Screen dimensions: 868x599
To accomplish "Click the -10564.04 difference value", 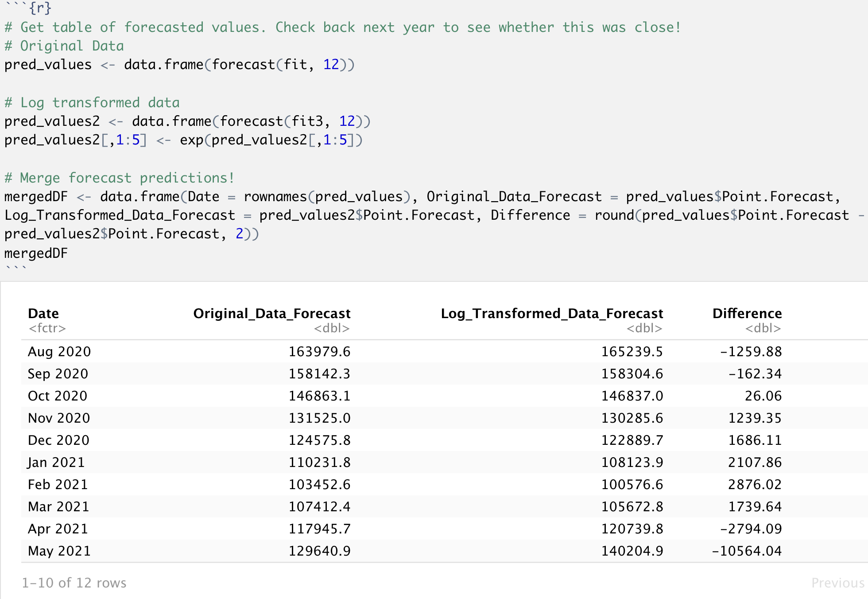I will point(746,551).
